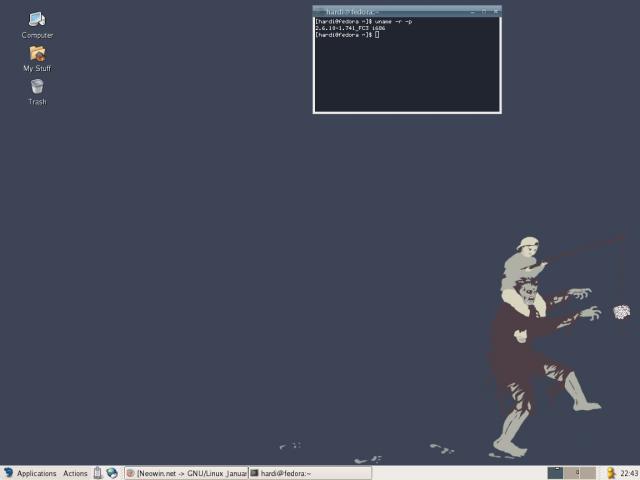Minimize the hardi@fedora terminal window
The width and height of the screenshot is (640, 480).
coord(472,12)
